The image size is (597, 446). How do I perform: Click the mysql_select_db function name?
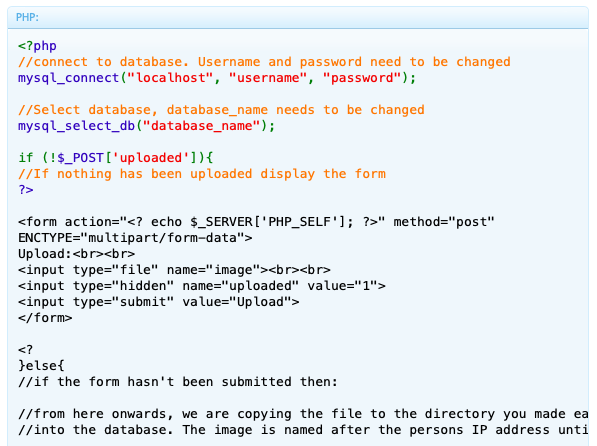pyautogui.click(x=77, y=126)
